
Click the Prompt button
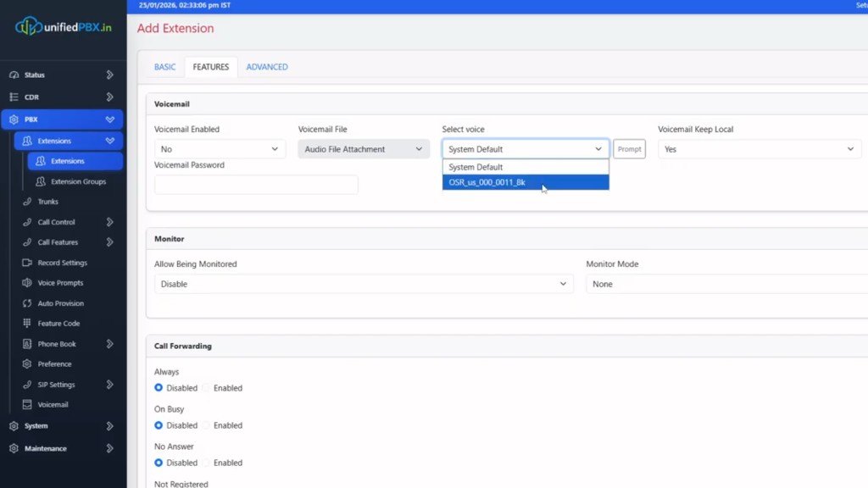click(x=630, y=149)
